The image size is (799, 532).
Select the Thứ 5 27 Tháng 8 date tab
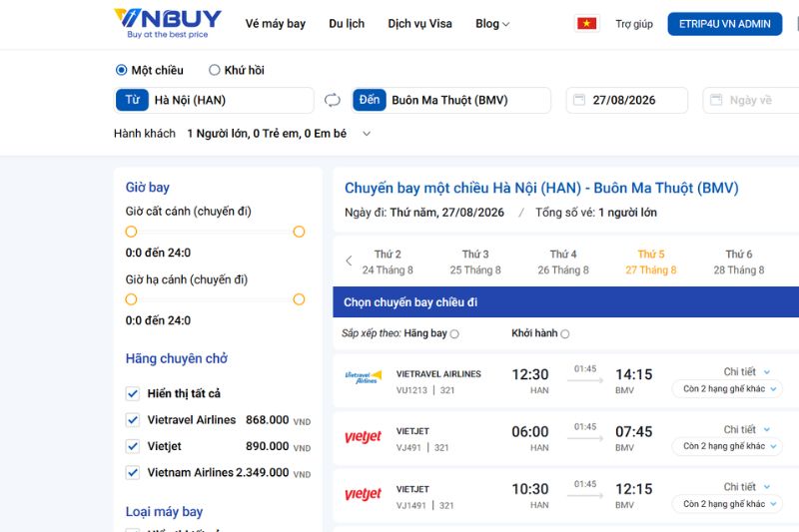click(651, 262)
